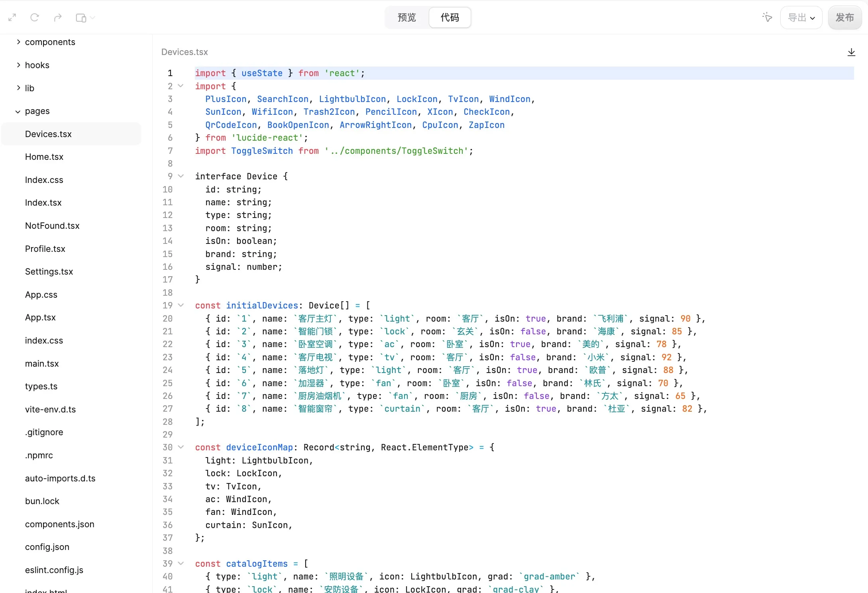The image size is (868, 593).
Task: Fold catalogItems array at line 39
Action: [181, 564]
